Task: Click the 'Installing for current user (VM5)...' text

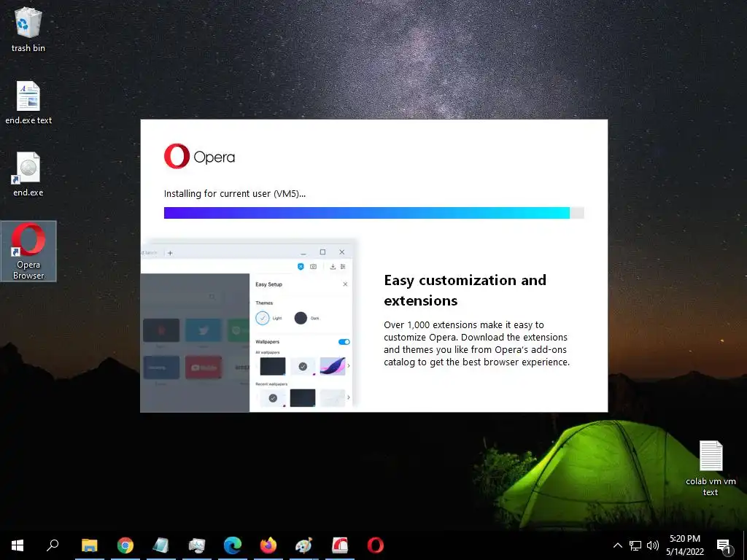Action: pyautogui.click(x=234, y=193)
